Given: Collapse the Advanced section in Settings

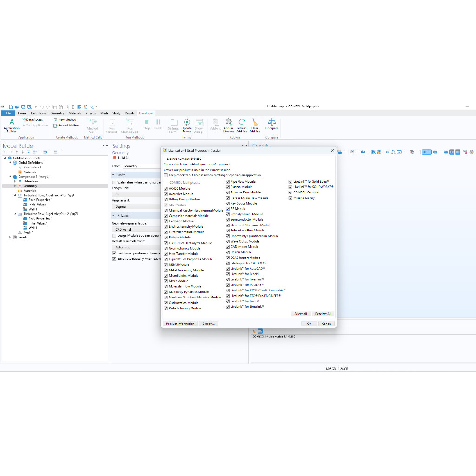Looking at the screenshot, I should (113, 216).
